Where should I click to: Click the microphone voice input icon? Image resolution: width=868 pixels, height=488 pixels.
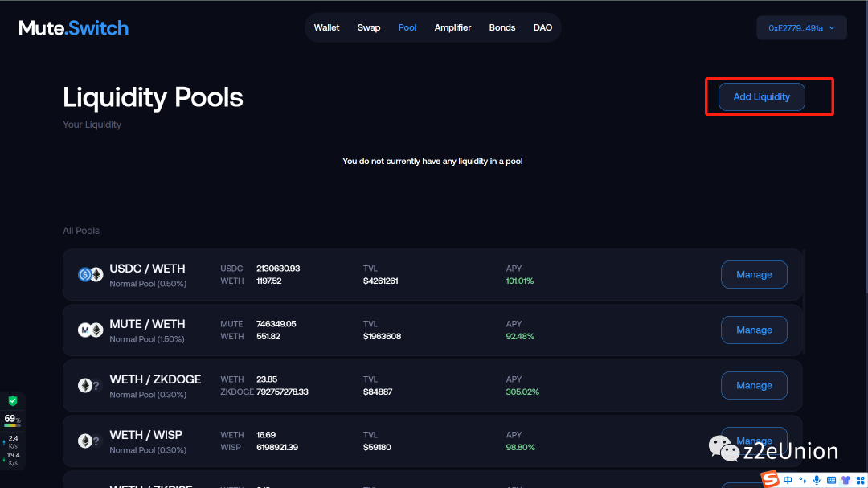817,480
